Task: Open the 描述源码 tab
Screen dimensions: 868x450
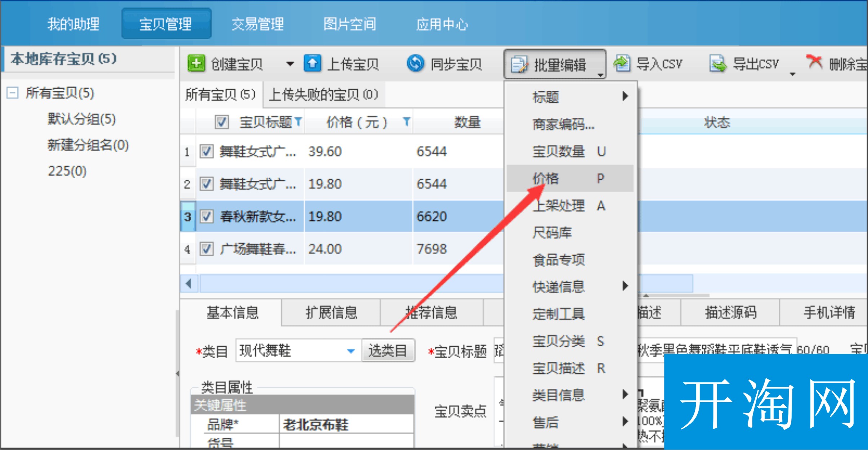Action: coord(730,312)
